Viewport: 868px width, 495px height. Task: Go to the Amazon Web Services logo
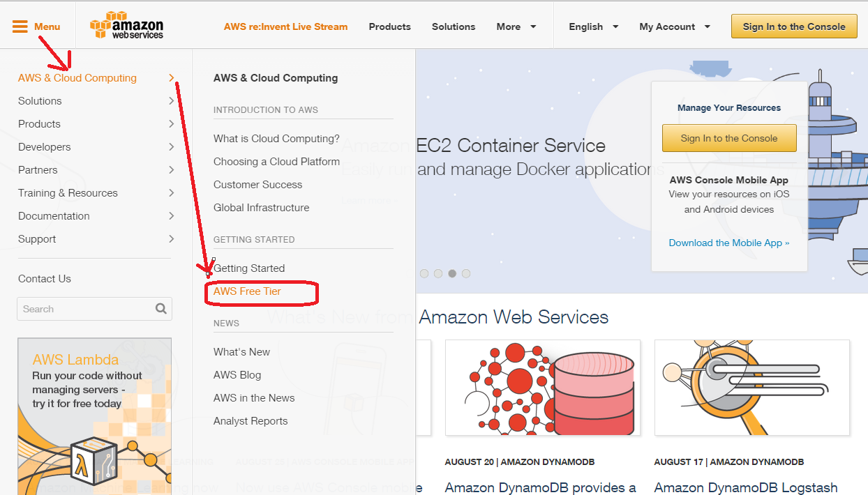126,26
